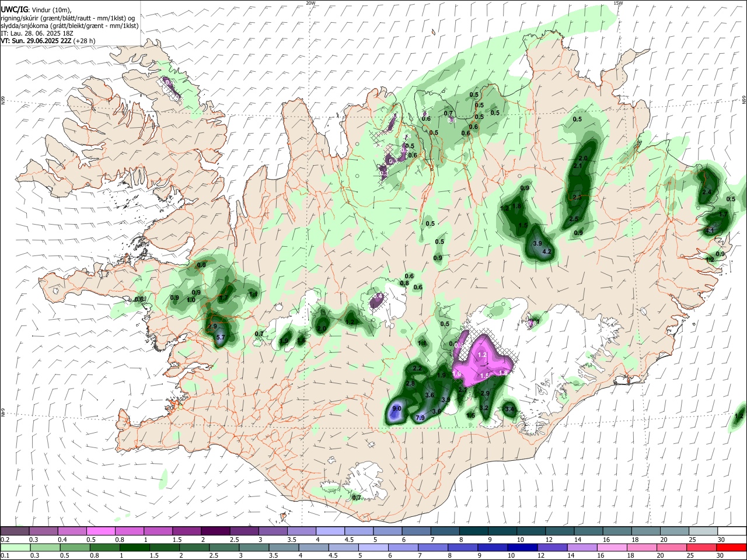Click the 7.9 precipitation value on the map
This screenshot has height=560, width=747.
[x=420, y=418]
